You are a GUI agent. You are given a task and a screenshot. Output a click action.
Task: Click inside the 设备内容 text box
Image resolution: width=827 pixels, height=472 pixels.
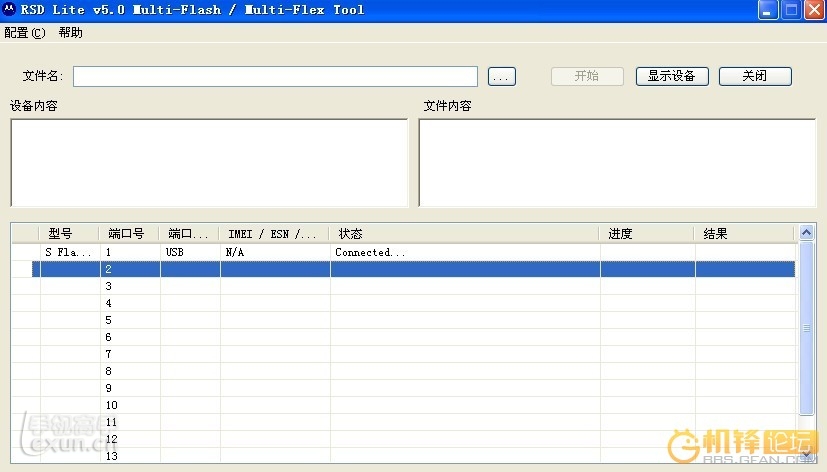209,162
